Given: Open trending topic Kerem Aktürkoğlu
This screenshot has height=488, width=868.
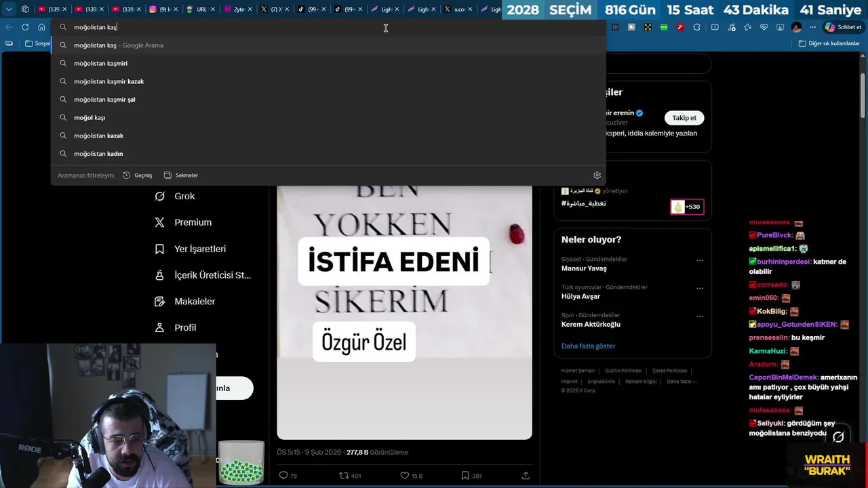Looking at the screenshot, I should point(591,324).
